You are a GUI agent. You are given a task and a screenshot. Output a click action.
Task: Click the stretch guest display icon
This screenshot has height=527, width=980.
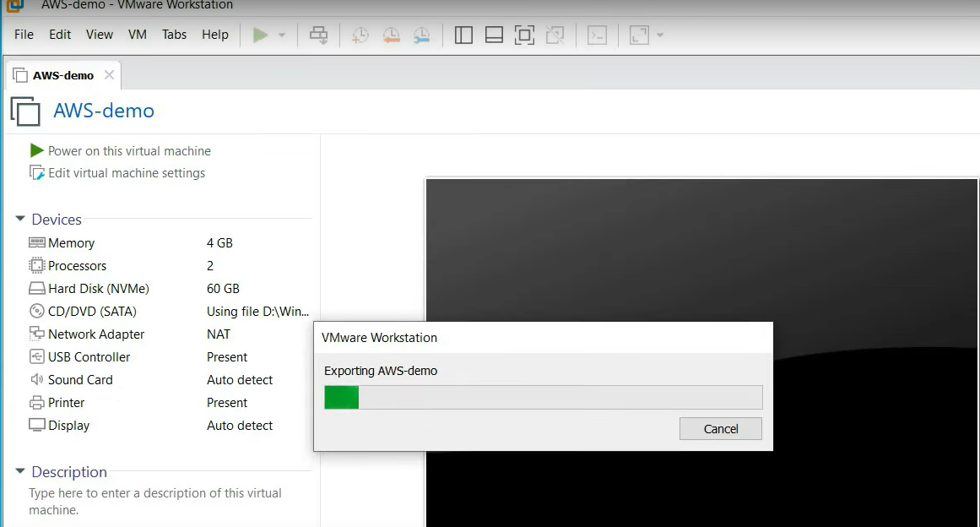point(639,35)
